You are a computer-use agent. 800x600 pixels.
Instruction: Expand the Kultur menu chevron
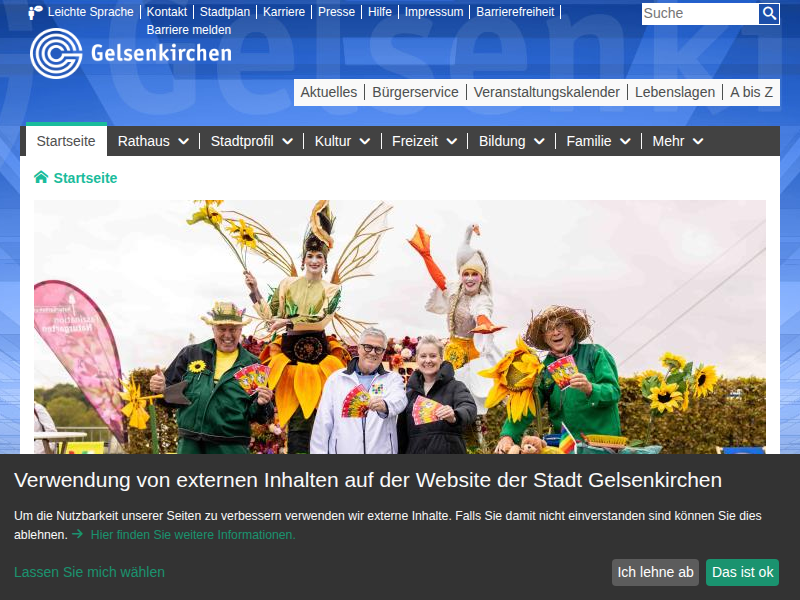point(365,141)
